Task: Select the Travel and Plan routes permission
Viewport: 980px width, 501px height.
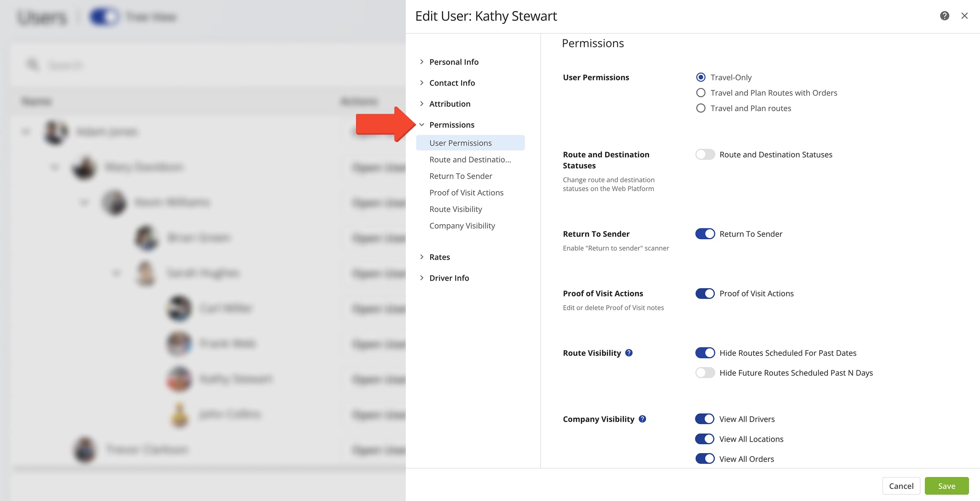Action: click(x=701, y=108)
